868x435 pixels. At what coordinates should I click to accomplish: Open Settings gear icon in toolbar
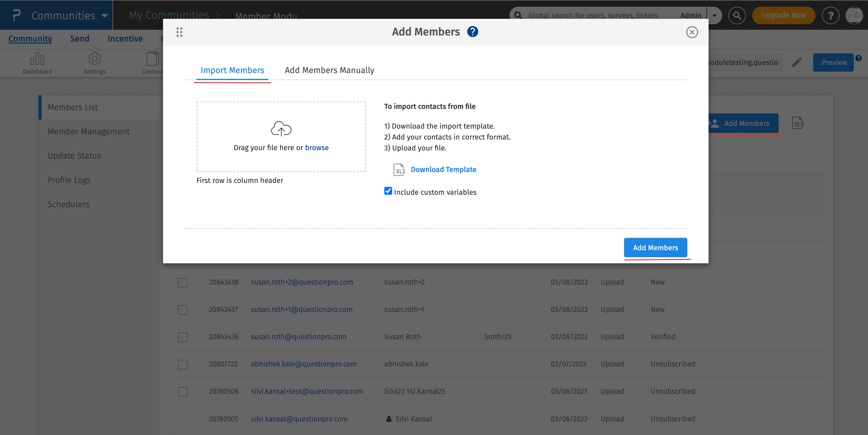coord(95,59)
